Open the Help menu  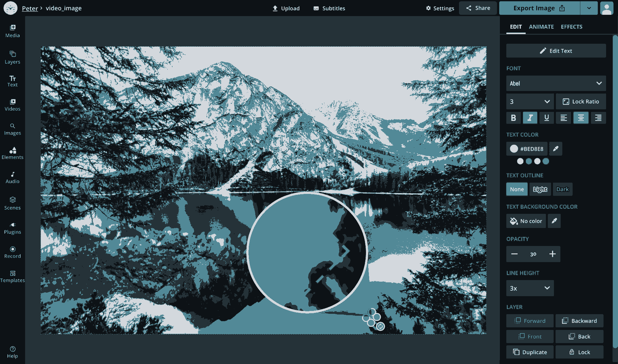click(13, 352)
